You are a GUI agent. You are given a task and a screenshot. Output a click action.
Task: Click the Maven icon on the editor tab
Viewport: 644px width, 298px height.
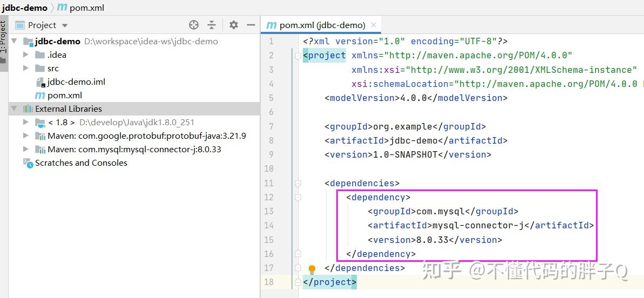(x=272, y=25)
